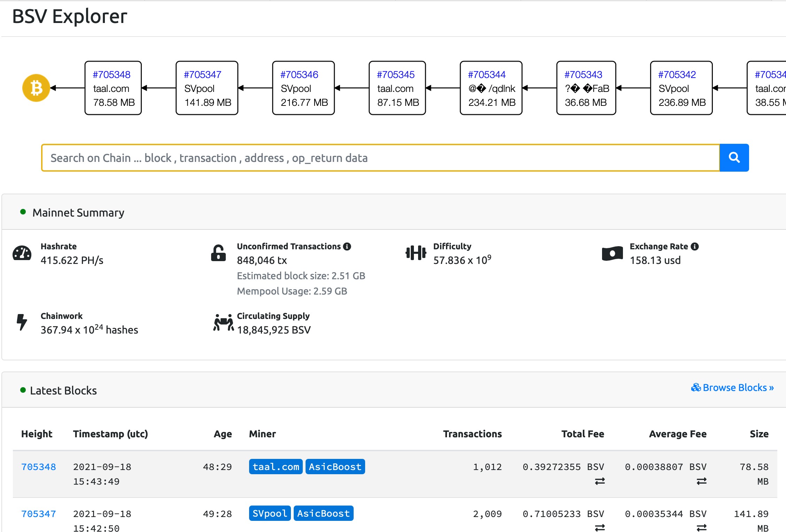Image resolution: width=786 pixels, height=532 pixels.
Task: Click the Total Fee column header
Action: pyautogui.click(x=583, y=434)
